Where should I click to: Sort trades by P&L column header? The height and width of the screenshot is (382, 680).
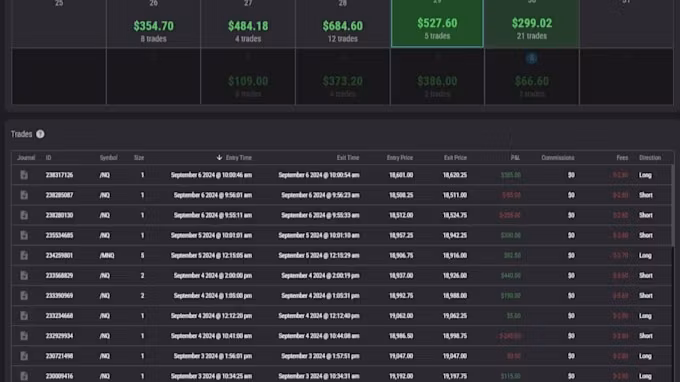[x=515, y=158]
